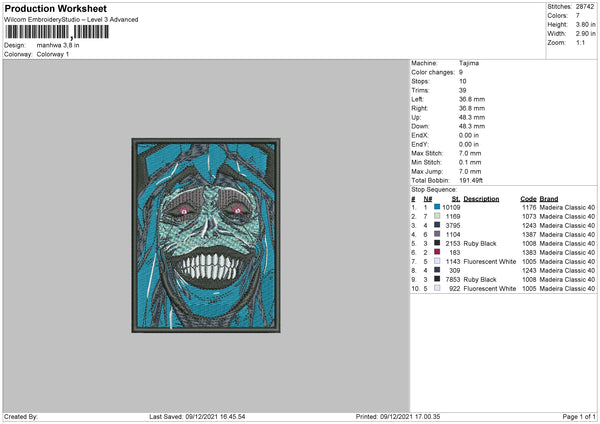This screenshot has width=600, height=424.
Task: Click the Up value 48.3 mm
Action: click(x=472, y=117)
